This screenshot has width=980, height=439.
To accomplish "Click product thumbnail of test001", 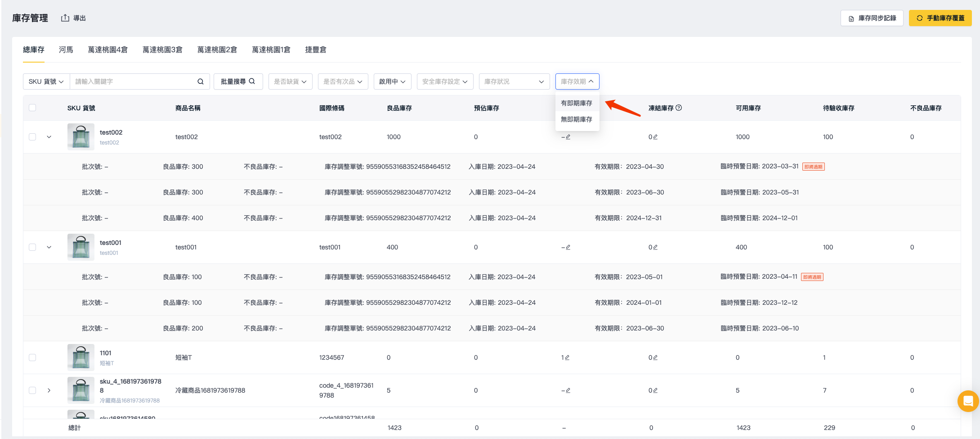I will coord(81,247).
